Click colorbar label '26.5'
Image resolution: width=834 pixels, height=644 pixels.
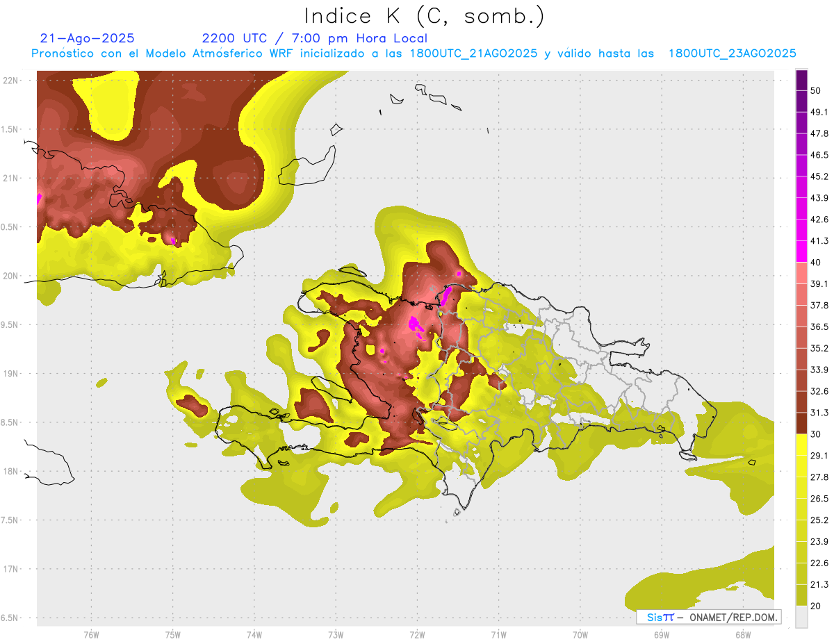point(819,499)
